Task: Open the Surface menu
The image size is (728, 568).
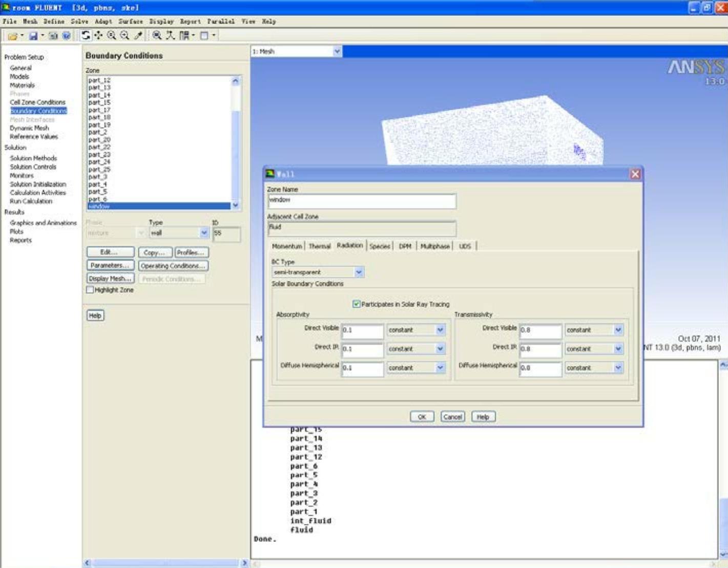Action: [x=131, y=22]
